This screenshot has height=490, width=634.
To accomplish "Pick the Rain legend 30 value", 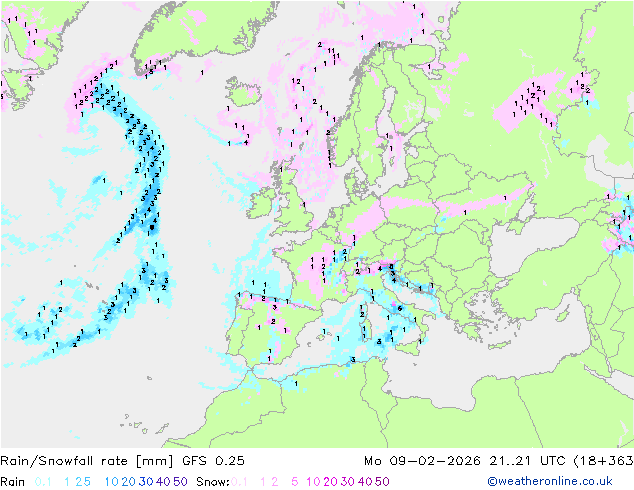I will tap(146, 482).
